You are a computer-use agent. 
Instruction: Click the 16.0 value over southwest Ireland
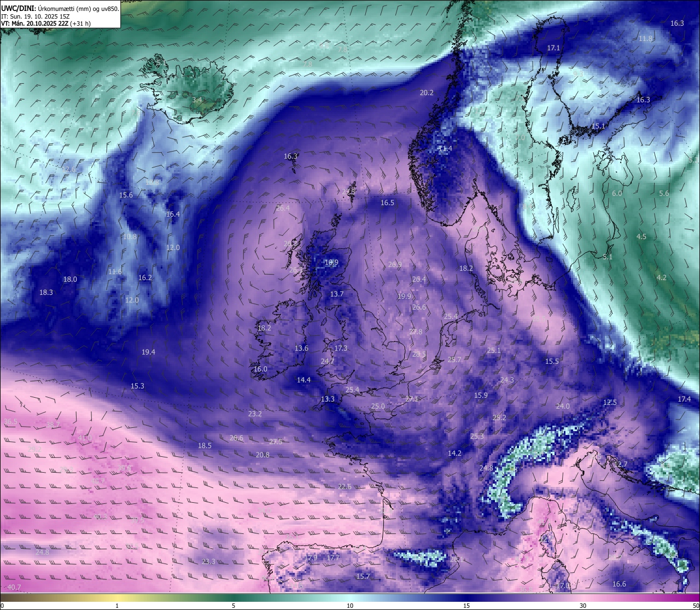260,369
